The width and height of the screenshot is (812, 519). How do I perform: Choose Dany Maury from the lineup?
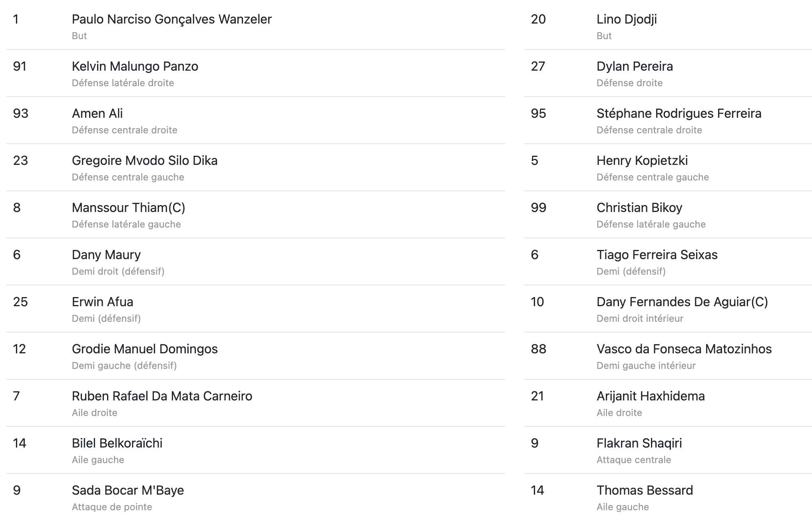coord(256,262)
